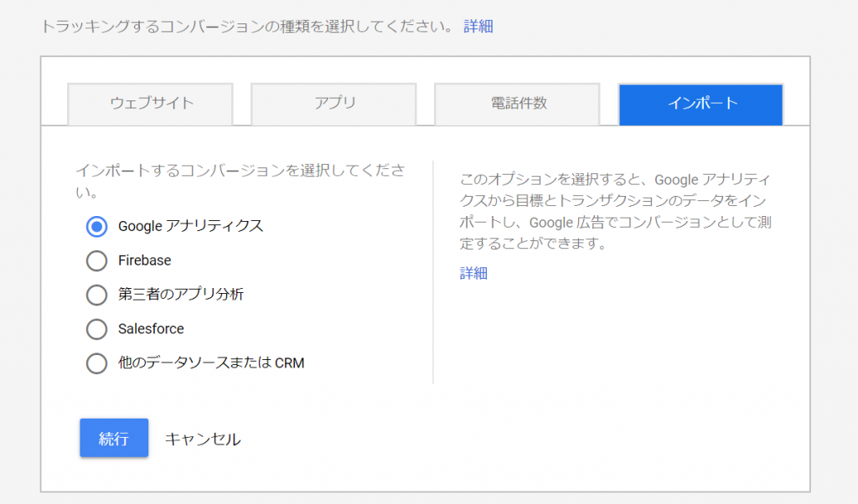The image size is (858, 504).
Task: Click the Google アナリティクス description paragraph
Action: pyautogui.click(x=615, y=211)
